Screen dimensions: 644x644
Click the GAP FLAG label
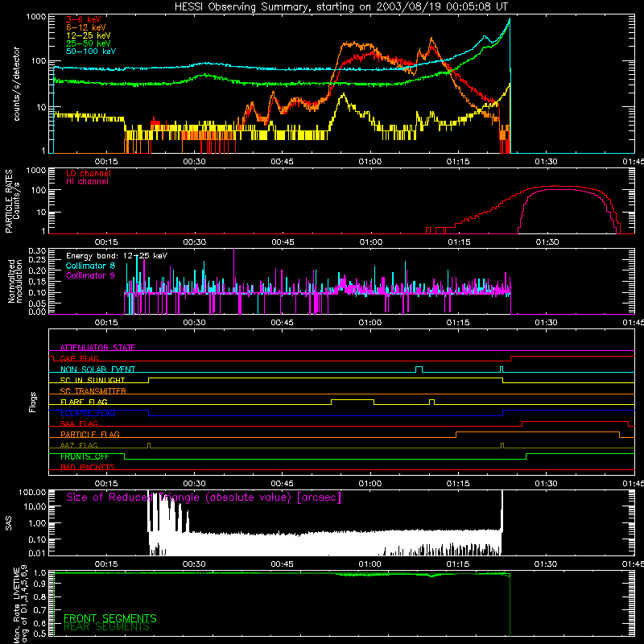point(79,358)
